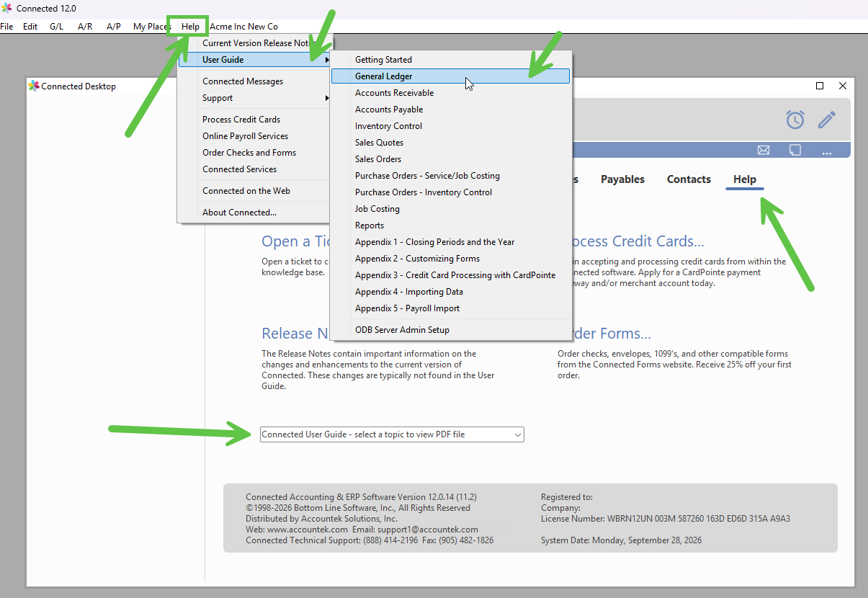Select Connected Services menu item
This screenshot has height=598, width=868.
pos(254,169)
